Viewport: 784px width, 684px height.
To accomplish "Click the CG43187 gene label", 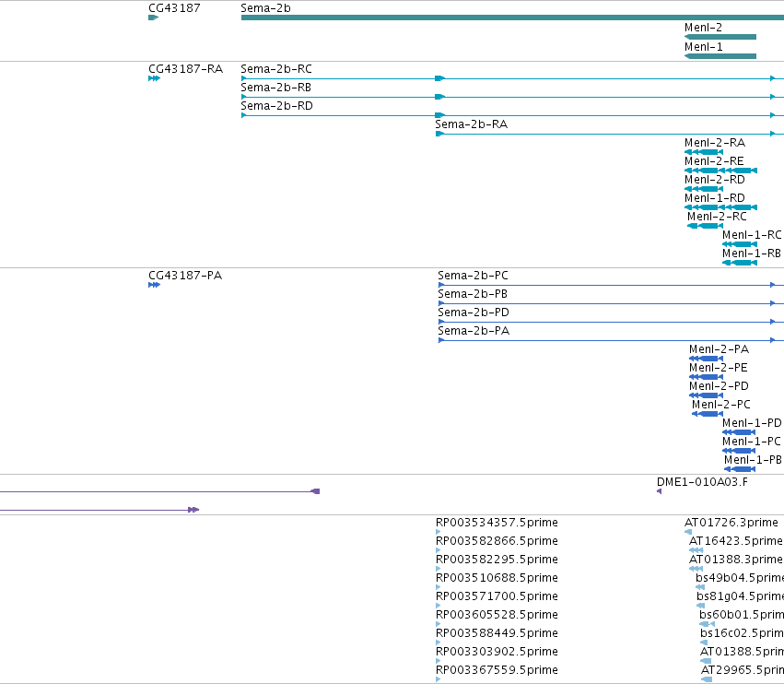I will (174, 8).
